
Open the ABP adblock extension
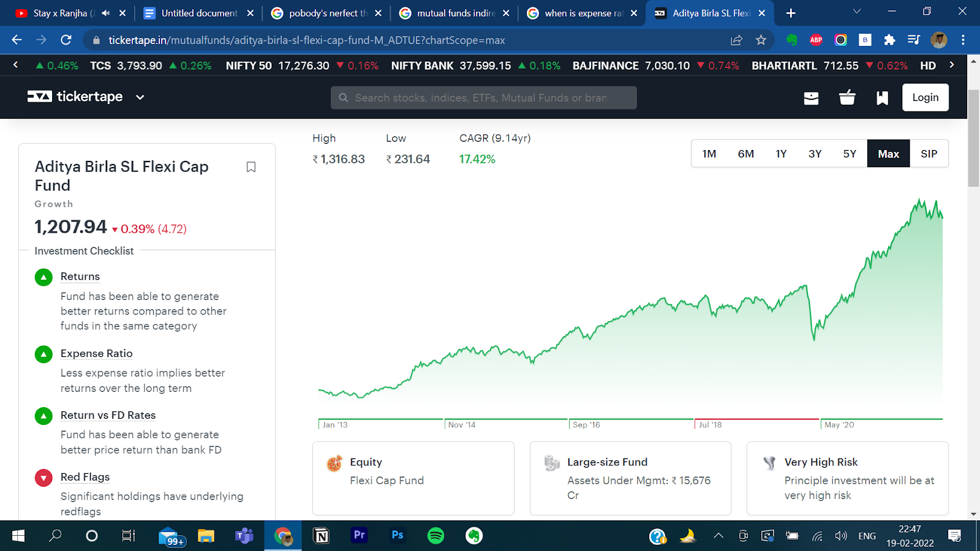(x=816, y=40)
